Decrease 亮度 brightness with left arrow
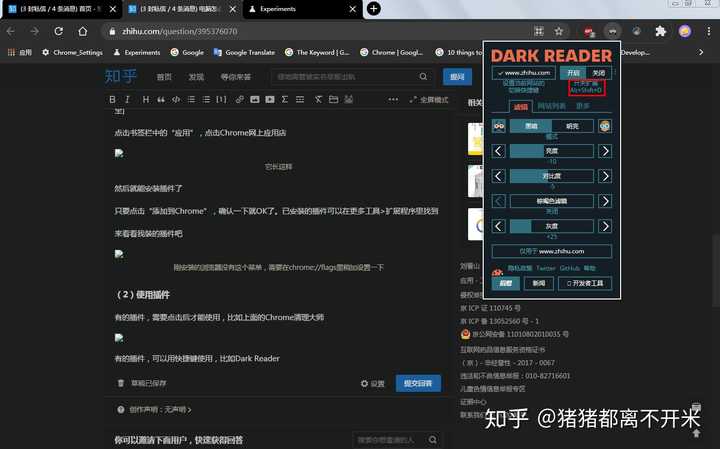This screenshot has height=449, width=720. click(499, 151)
